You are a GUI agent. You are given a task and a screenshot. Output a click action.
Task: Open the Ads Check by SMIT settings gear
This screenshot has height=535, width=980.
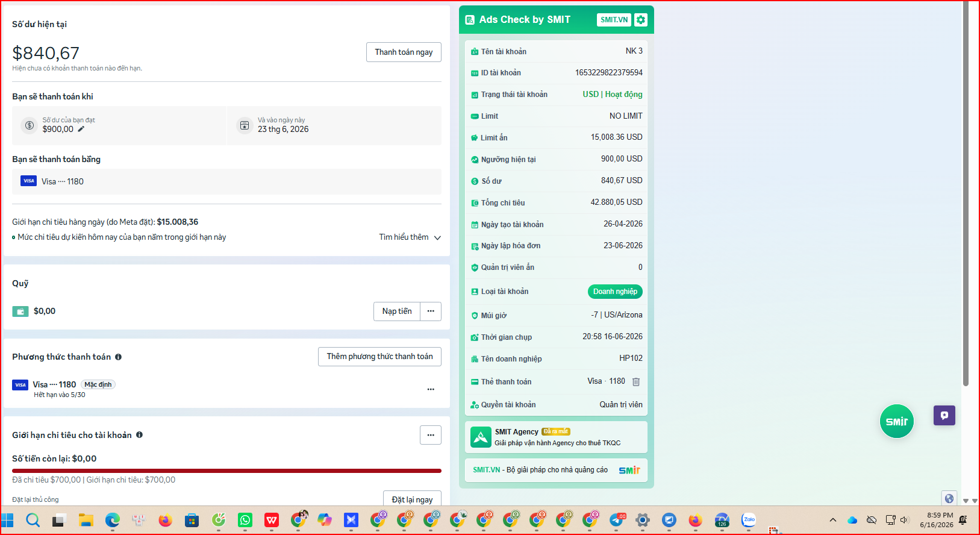click(641, 20)
